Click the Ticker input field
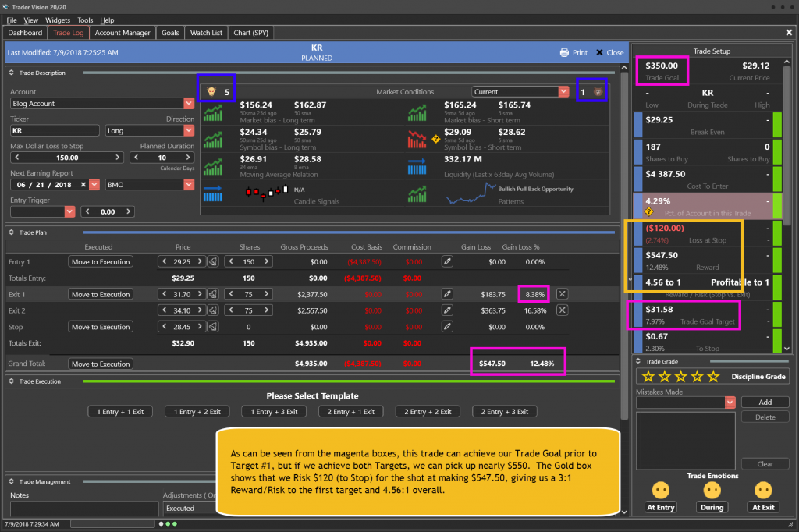 click(x=55, y=130)
